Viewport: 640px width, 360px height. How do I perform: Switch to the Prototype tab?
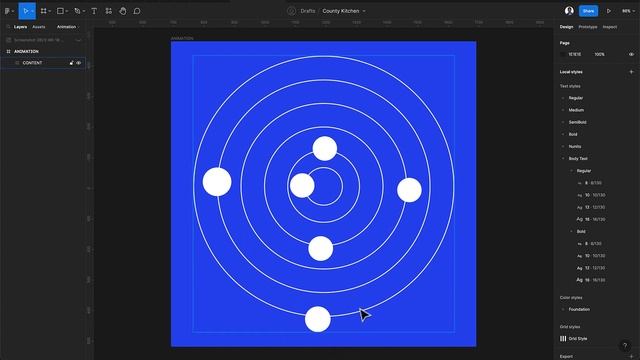click(x=588, y=27)
